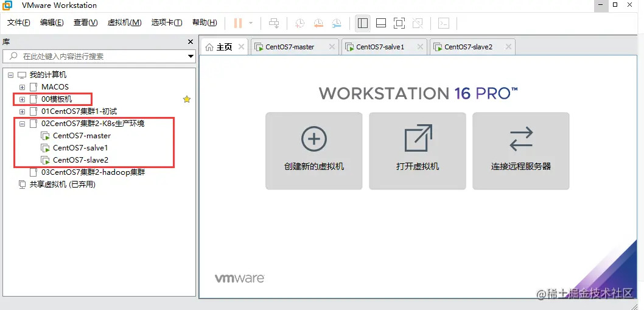The width and height of the screenshot is (644, 310).
Task: Close the 主页 tab
Action: [241, 46]
